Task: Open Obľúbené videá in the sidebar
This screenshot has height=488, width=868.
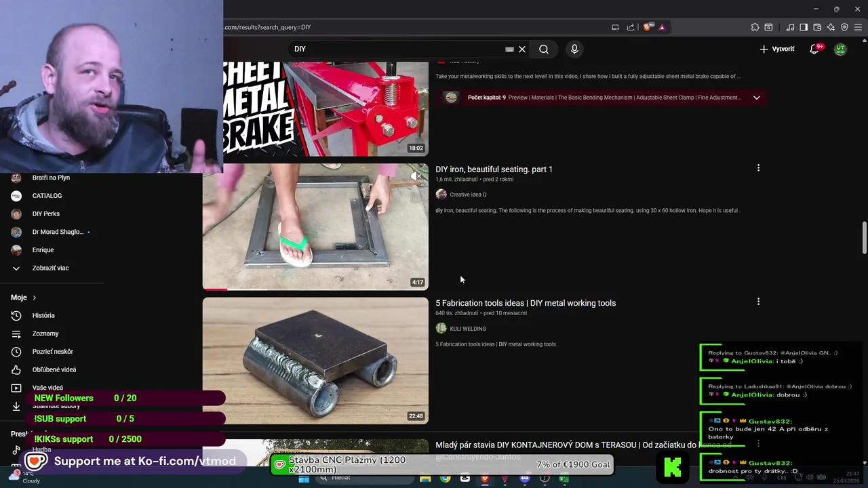Action: [54, 369]
